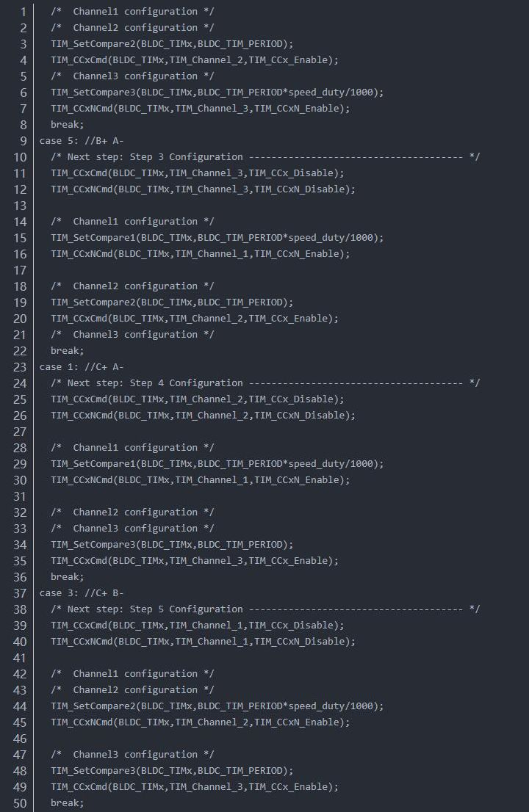529x812 pixels.
Task: Click the "Next step: Step 3 Configuration" comment
Action: tap(154, 157)
